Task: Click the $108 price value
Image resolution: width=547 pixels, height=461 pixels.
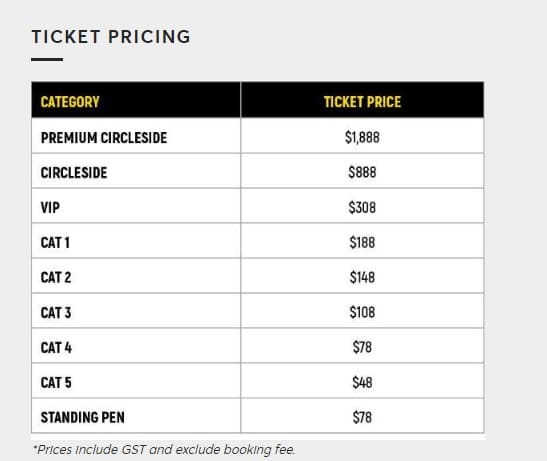Action: [362, 312]
